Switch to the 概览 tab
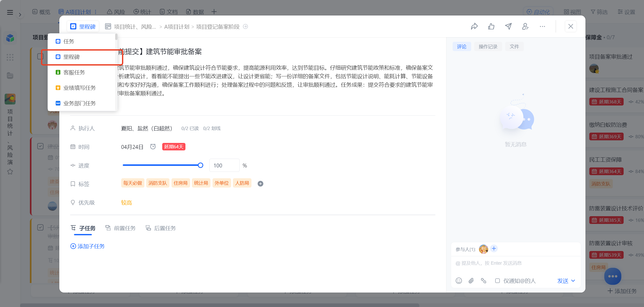 tap(41, 12)
